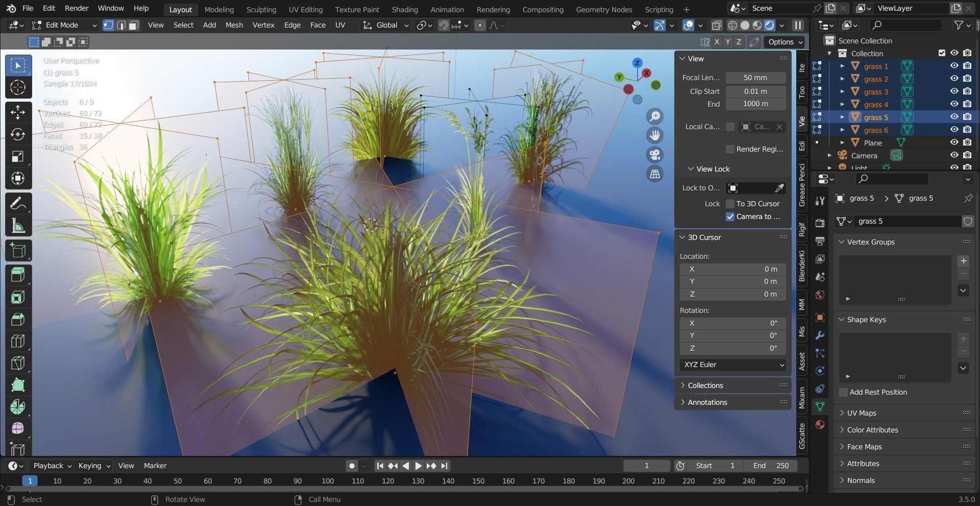
Task: Select the Cursor tool
Action: [x=18, y=87]
